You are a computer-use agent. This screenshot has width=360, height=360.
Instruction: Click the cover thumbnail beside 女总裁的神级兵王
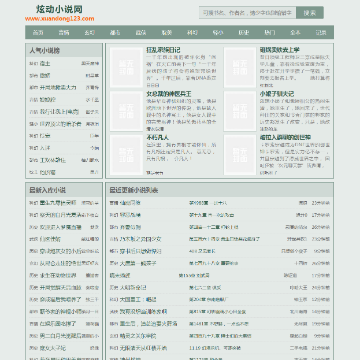pos(126,111)
